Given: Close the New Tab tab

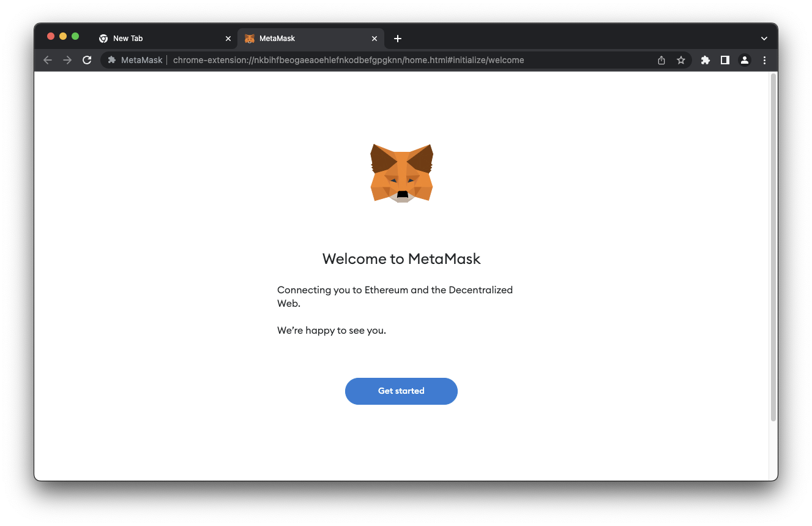Looking at the screenshot, I should click(x=228, y=39).
